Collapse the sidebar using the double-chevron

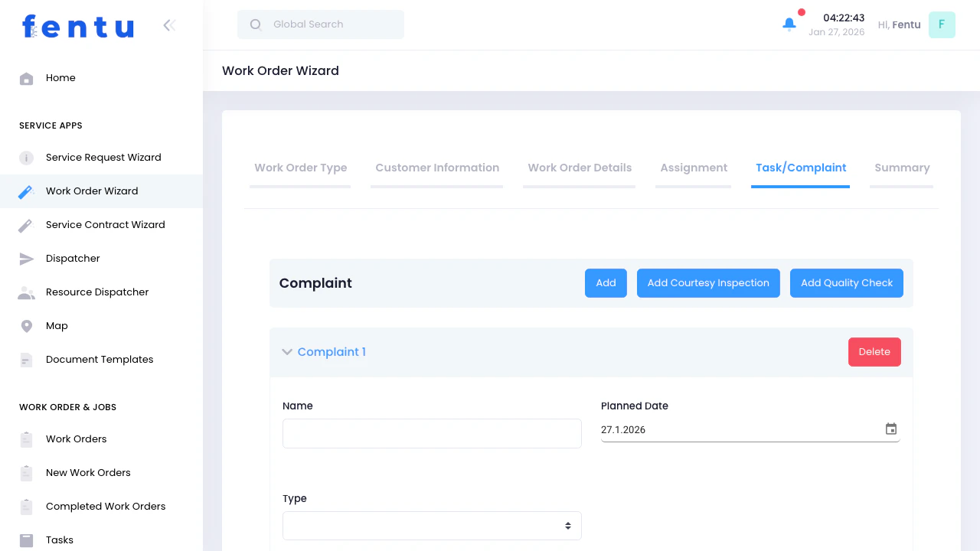click(168, 24)
